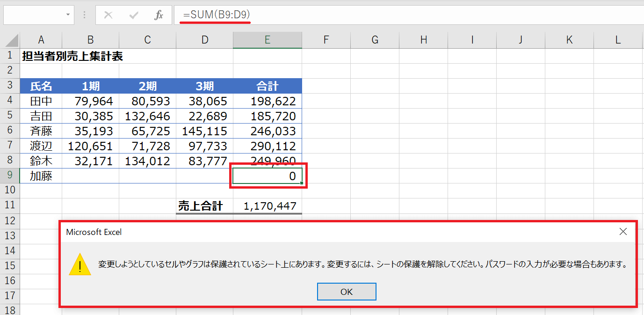Select row 9 header
The height and width of the screenshot is (315, 644).
(x=10, y=176)
